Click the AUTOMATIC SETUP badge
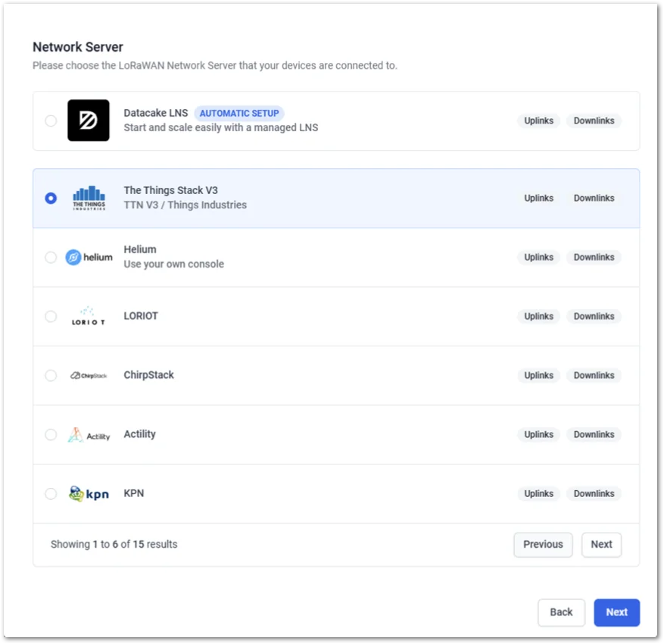This screenshot has width=664, height=644. 239,113
